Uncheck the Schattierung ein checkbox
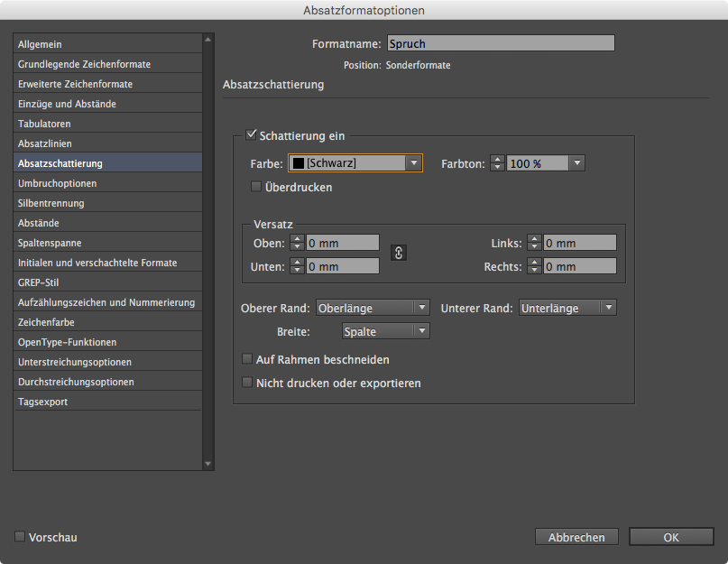 [x=251, y=134]
